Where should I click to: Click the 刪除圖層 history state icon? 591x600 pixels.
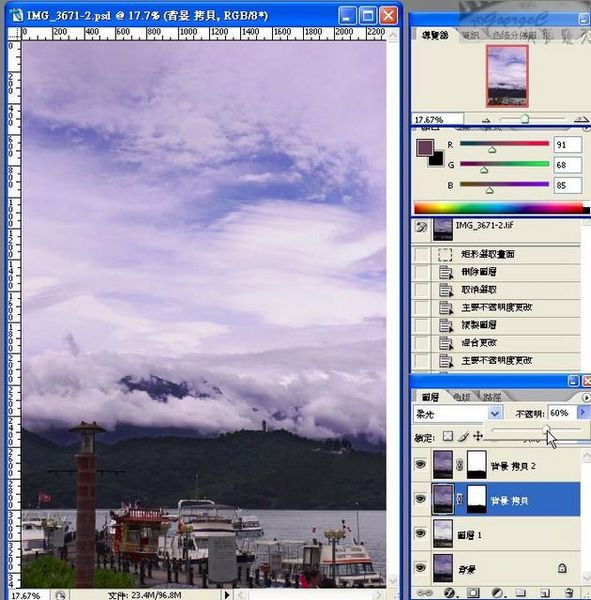click(445, 272)
